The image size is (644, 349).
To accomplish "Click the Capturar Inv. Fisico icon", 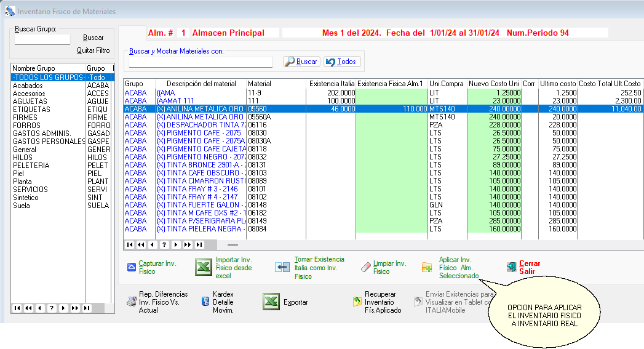I will 131,267.
